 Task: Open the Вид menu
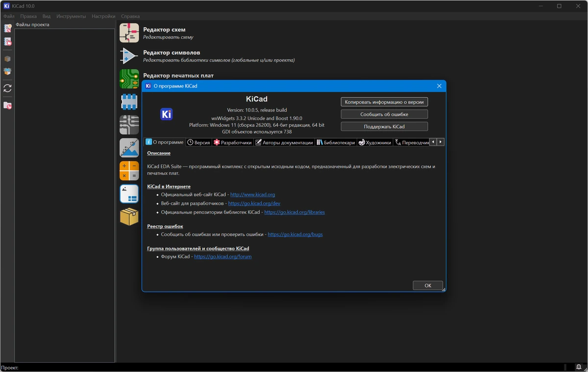tap(47, 16)
